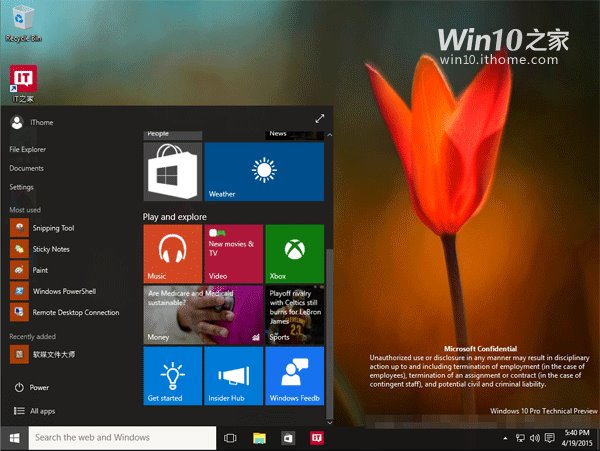Open Sticky Notes from Most used

40,249
